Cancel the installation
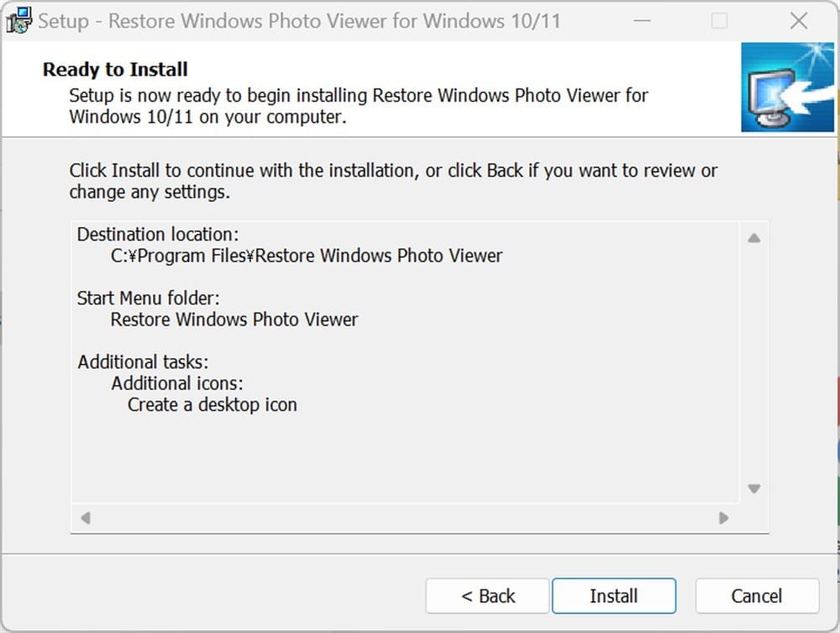Screen dimensions: 840x633 coord(757,595)
